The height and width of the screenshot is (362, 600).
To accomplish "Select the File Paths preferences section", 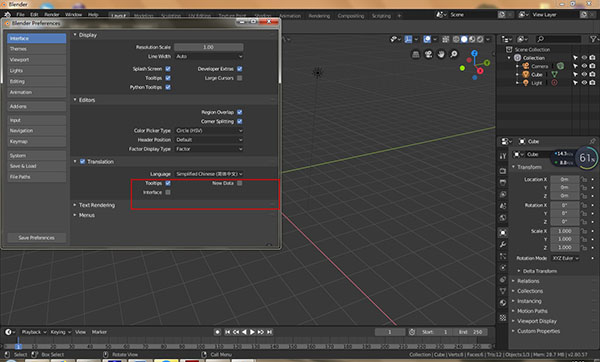I will pos(36,177).
